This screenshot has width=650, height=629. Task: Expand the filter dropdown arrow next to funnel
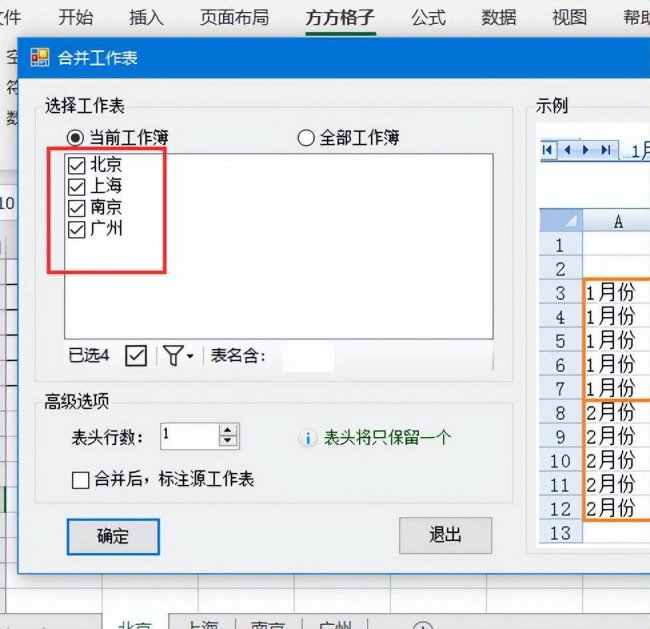pyautogui.click(x=190, y=356)
